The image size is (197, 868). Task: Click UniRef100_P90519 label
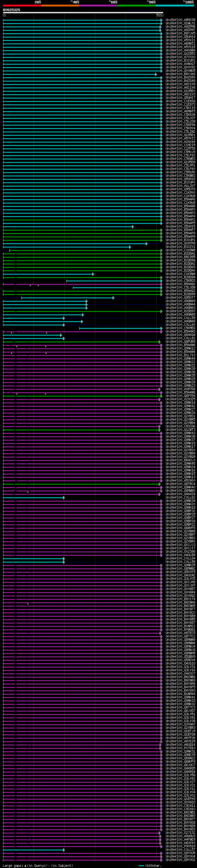point(180,846)
